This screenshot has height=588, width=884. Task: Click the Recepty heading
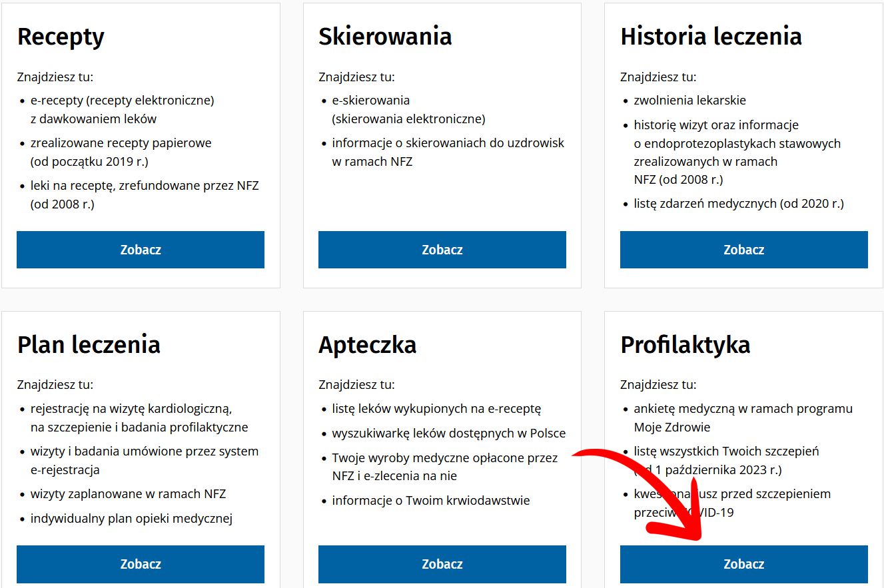click(x=61, y=37)
